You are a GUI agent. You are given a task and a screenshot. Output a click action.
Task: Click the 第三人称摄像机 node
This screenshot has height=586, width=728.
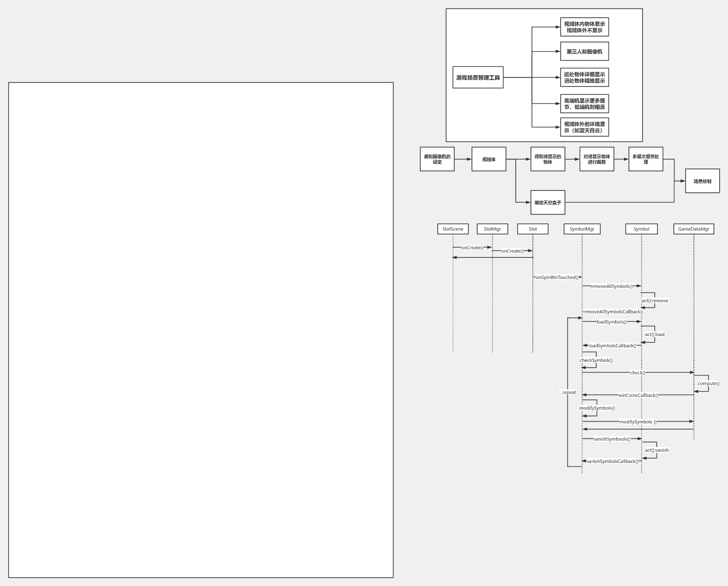(x=584, y=51)
